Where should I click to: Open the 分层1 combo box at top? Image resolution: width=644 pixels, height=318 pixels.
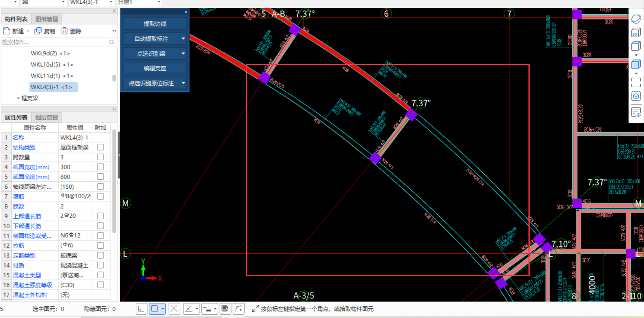139,2
